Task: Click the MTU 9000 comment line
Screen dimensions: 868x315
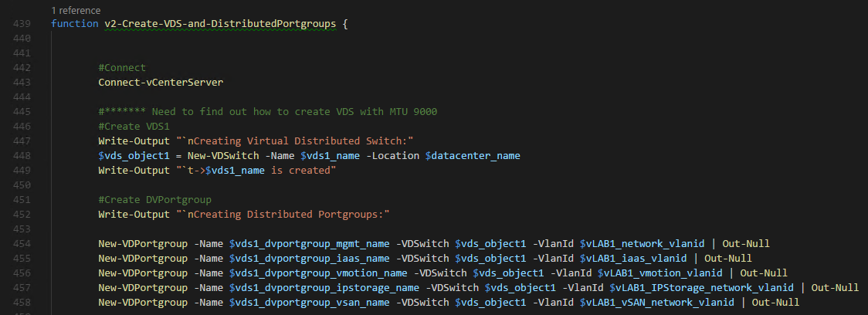Action: click(268, 112)
